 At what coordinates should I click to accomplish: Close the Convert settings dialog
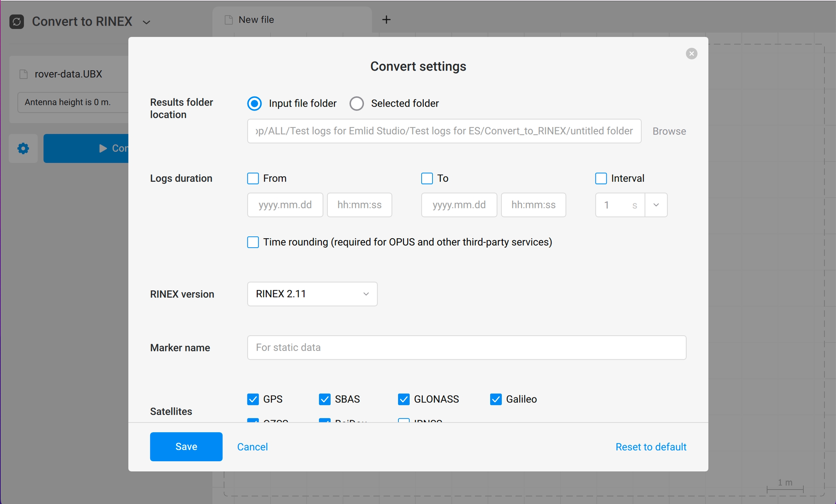(691, 54)
